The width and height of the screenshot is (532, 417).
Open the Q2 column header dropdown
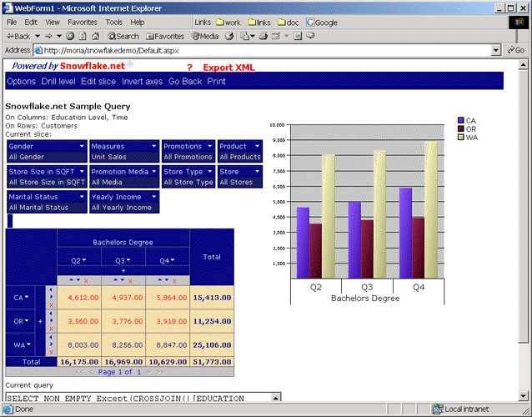pyautogui.click(x=84, y=260)
